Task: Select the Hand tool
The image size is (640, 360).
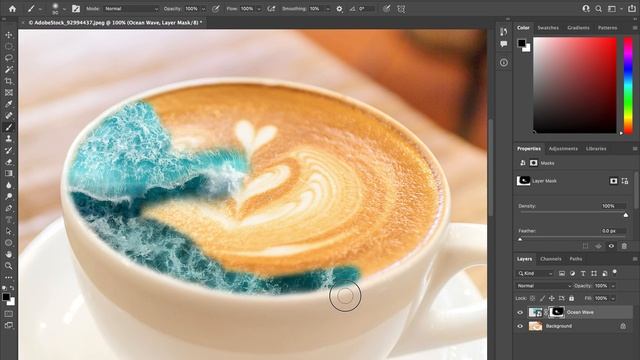Action: coord(9,254)
